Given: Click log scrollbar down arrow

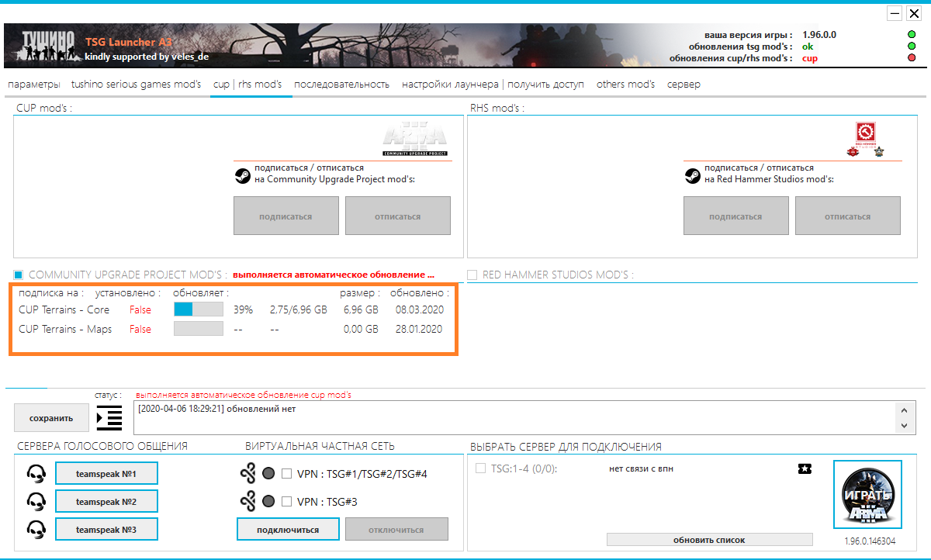Looking at the screenshot, I should click(x=905, y=425).
